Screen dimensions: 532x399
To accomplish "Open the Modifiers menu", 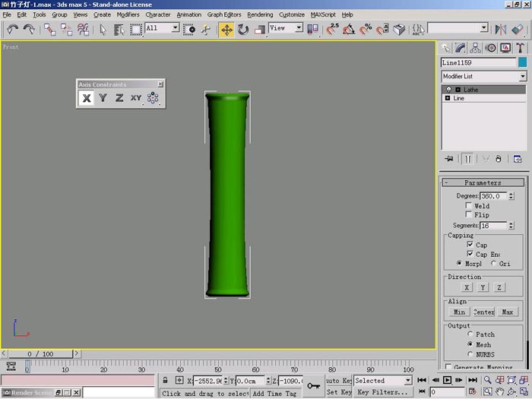I will 128,14.
